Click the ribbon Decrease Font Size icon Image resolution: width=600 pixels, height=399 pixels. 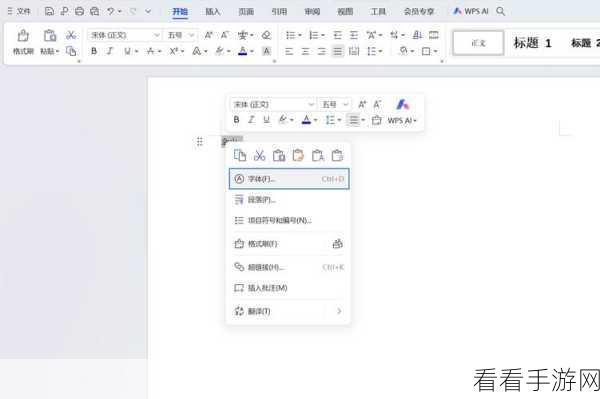[x=225, y=35]
